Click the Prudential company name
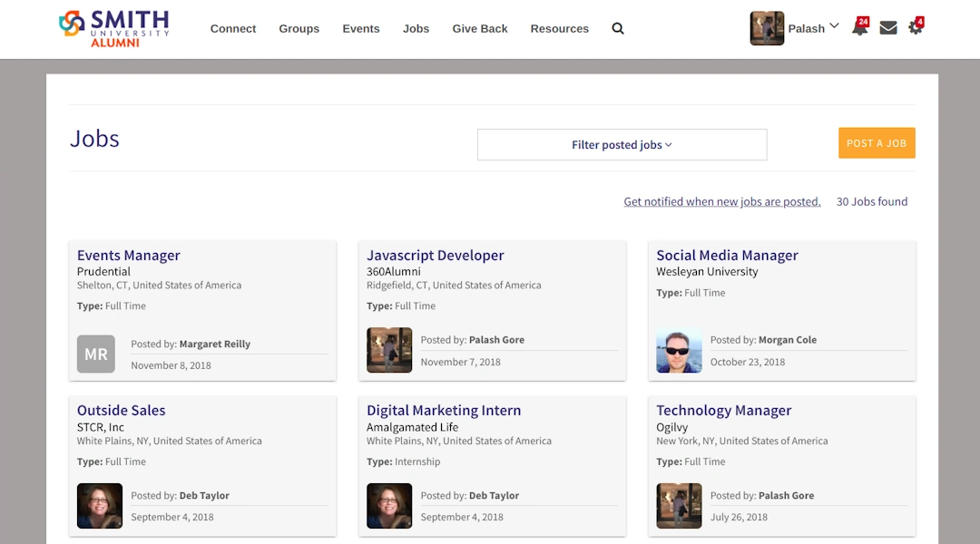Image resolution: width=980 pixels, height=544 pixels. click(x=103, y=272)
